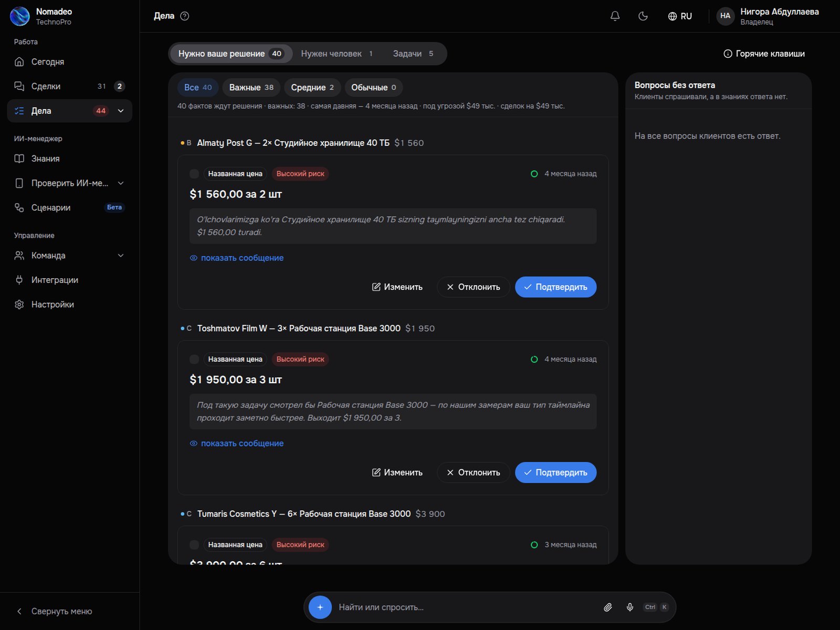Filter by Важные 38
840x630 pixels.
coord(251,88)
